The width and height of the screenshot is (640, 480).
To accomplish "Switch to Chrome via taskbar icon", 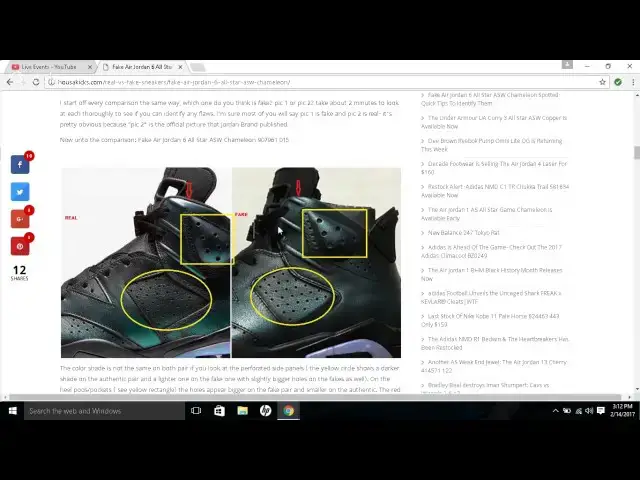I will pyautogui.click(x=289, y=411).
